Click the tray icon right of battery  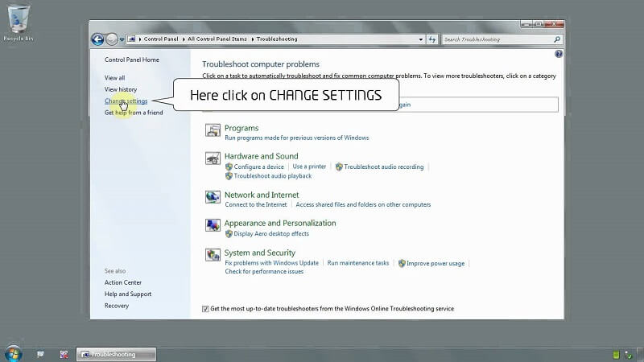click(x=628, y=355)
